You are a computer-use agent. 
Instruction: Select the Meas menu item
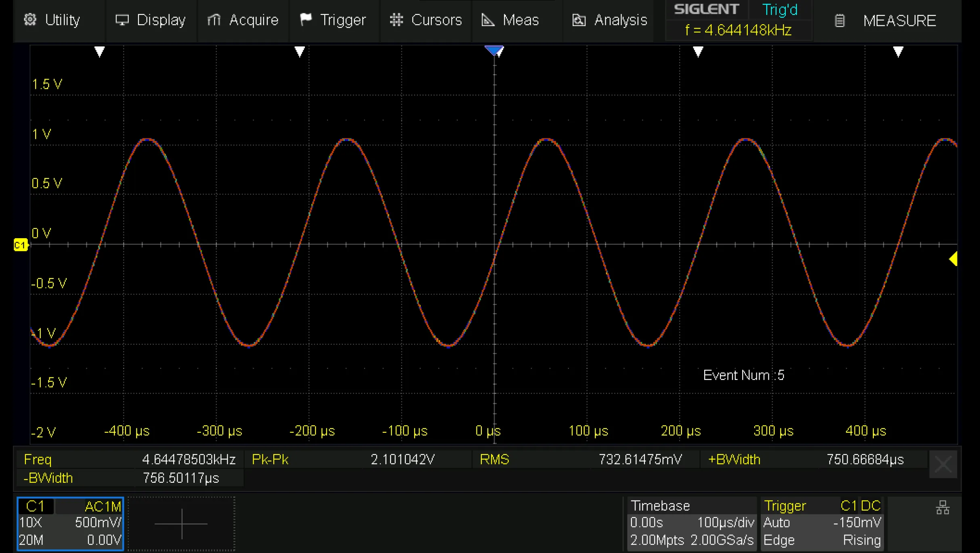[510, 20]
